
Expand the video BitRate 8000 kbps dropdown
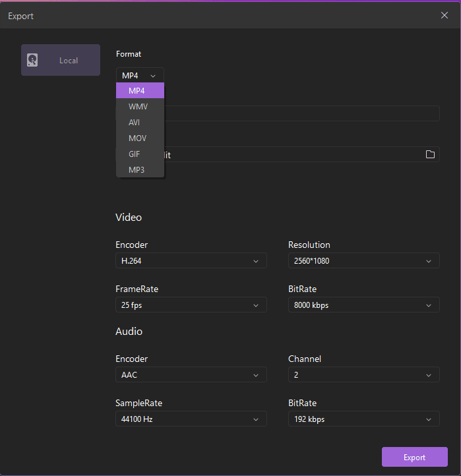pyautogui.click(x=364, y=305)
